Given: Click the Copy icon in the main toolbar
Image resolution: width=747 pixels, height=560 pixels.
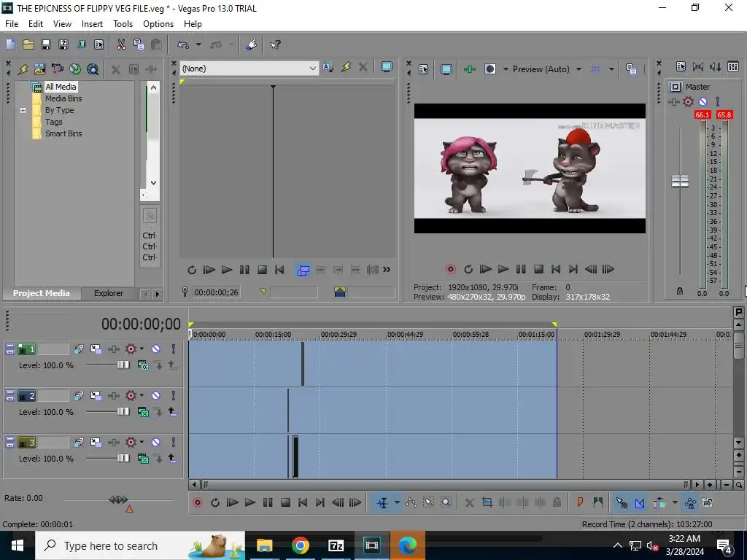Looking at the screenshot, I should [x=139, y=44].
